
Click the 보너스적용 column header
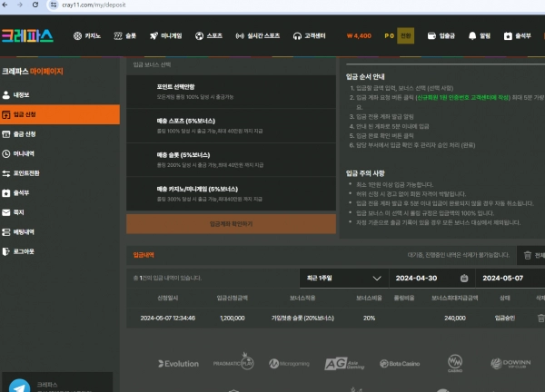click(x=302, y=298)
